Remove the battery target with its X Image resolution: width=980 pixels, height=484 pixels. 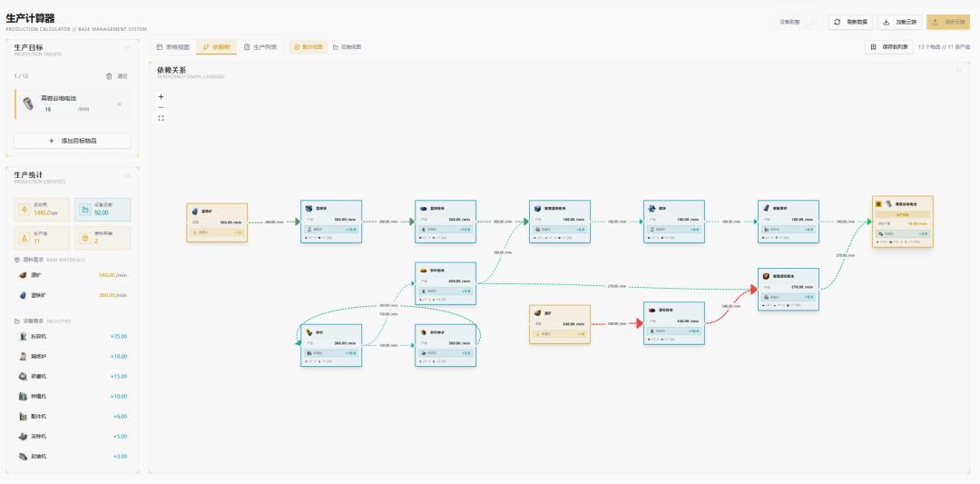point(120,104)
